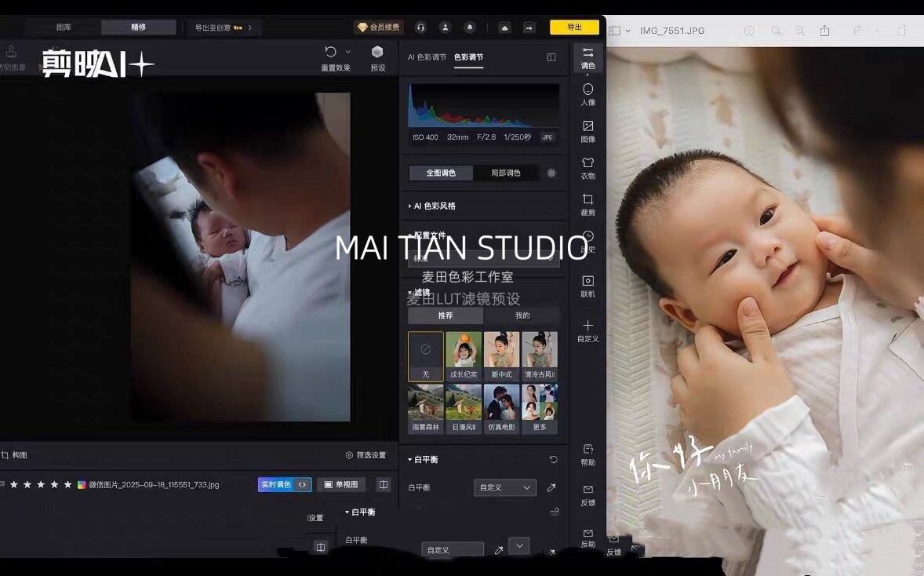Open the 白平衡 自定义 dropdown
Image resolution: width=924 pixels, height=576 pixels.
coord(504,487)
